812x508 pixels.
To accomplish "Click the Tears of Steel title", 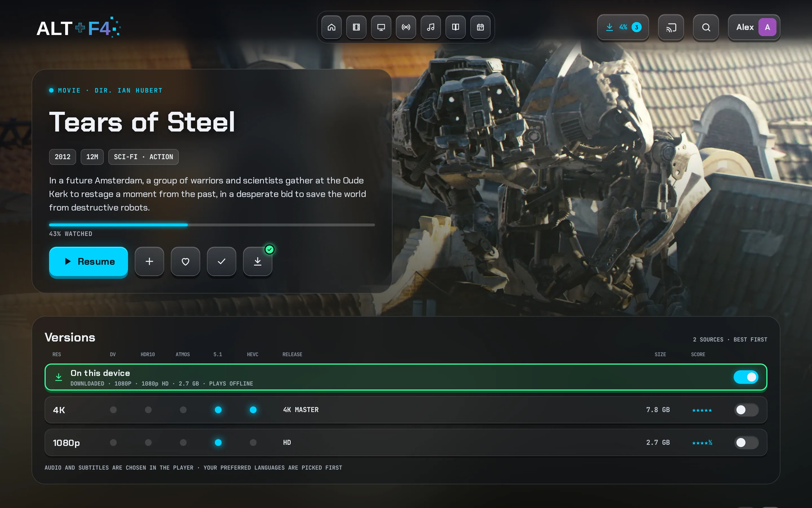I will [x=142, y=122].
